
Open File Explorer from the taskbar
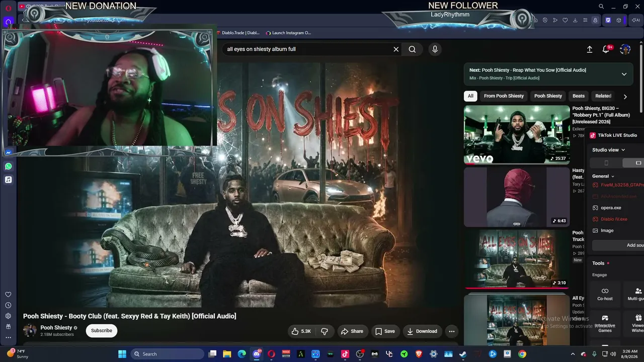click(227, 354)
